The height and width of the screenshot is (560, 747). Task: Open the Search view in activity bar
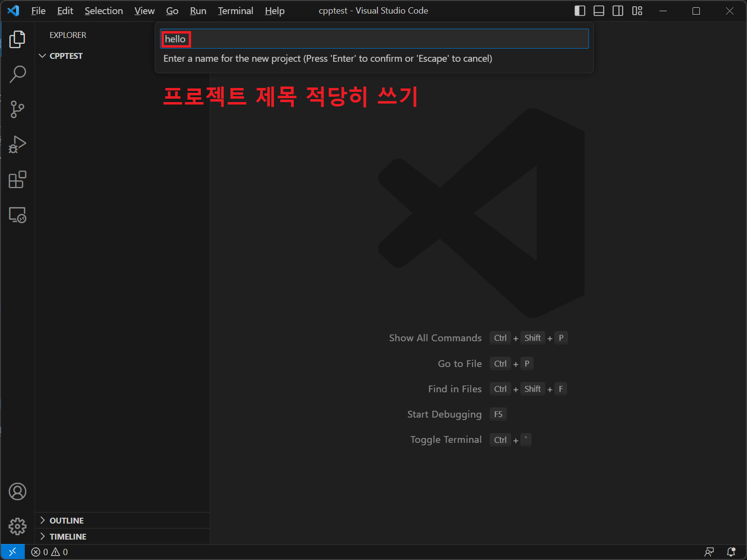click(17, 74)
